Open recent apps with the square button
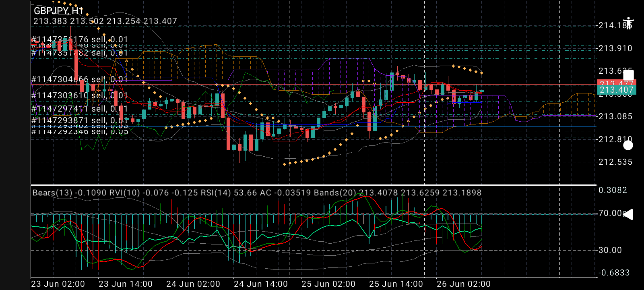The height and width of the screenshot is (290, 644). [x=628, y=75]
